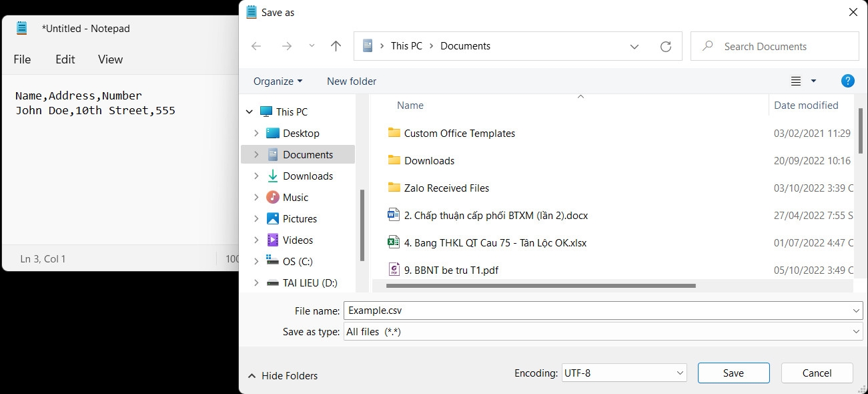868x394 pixels.
Task: Sort files by Date modified column
Action: [x=806, y=105]
